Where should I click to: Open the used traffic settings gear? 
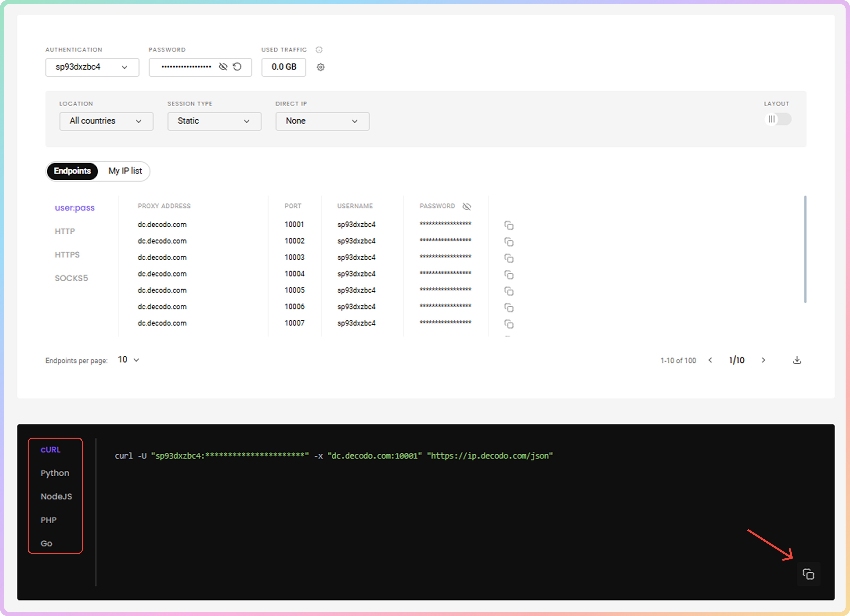coord(320,67)
